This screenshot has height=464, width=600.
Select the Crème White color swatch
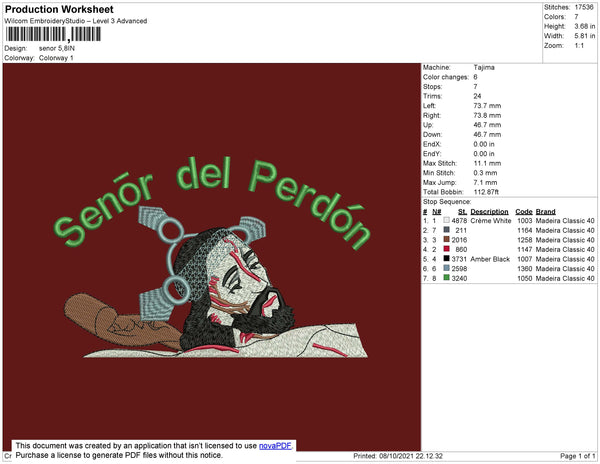coord(446,220)
